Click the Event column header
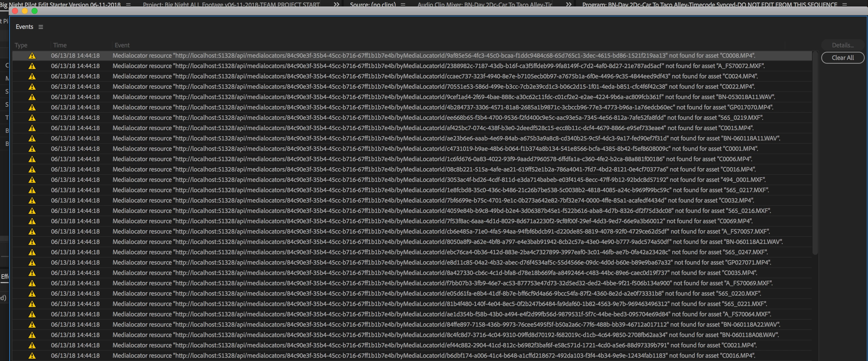The height and width of the screenshot is (361, 868). pos(122,45)
